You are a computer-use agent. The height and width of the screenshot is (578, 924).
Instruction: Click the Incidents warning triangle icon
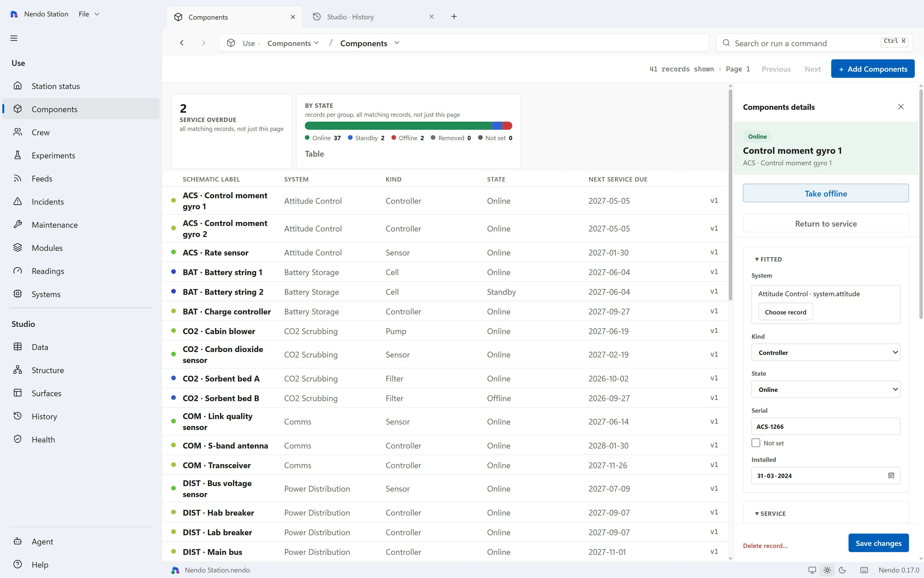pos(18,201)
